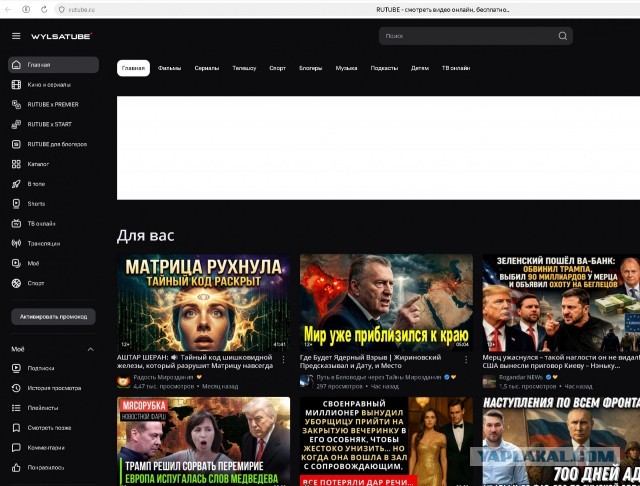Select the ТВ онлайн tab in the top bar

(456, 68)
